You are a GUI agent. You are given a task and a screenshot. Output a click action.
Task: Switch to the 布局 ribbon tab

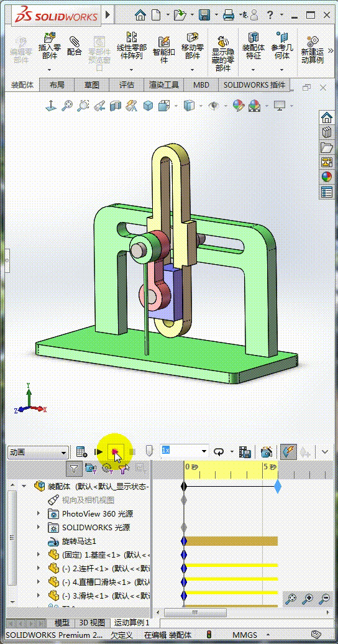click(57, 85)
